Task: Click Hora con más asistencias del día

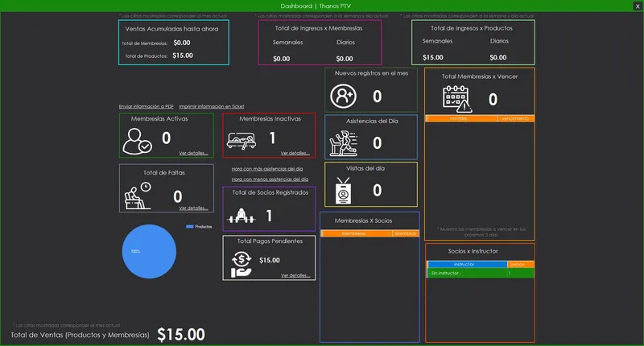Action: tap(267, 169)
